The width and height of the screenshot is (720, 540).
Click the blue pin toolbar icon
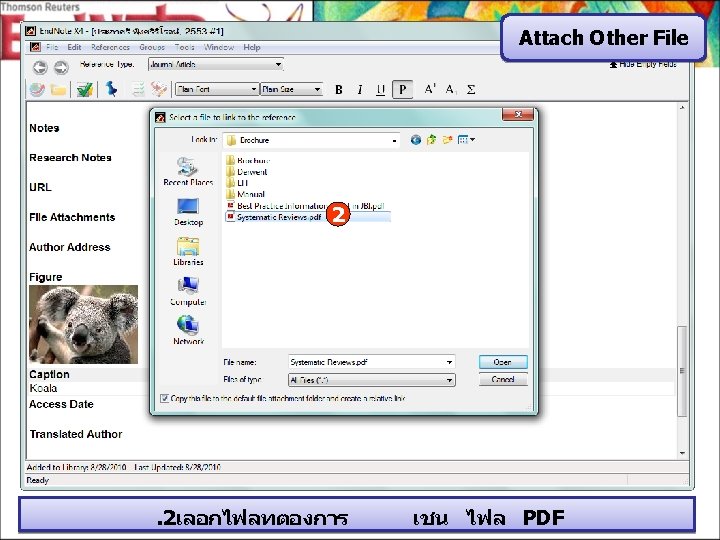[112, 89]
